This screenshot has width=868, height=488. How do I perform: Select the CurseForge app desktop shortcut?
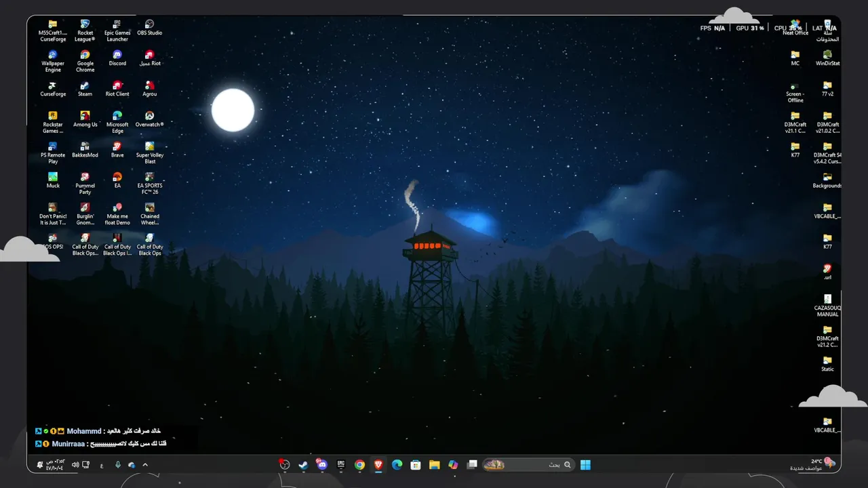point(53,89)
